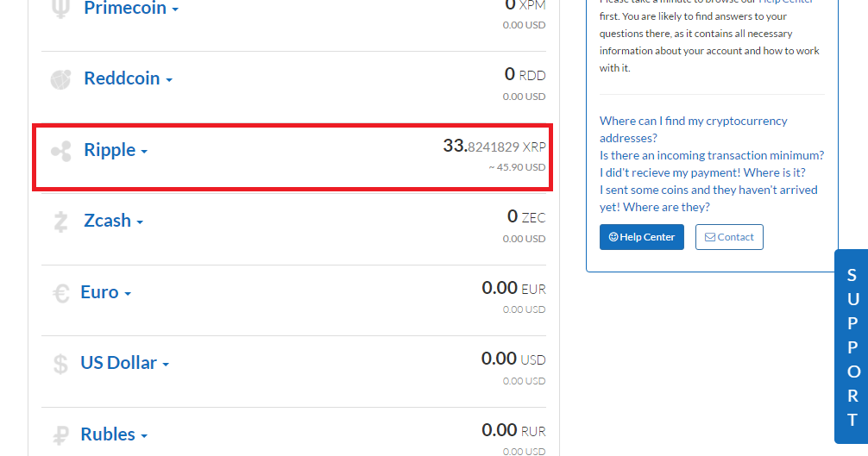This screenshot has height=456, width=868.
Task: Click the 0.00 EUR balance
Action: (513, 288)
